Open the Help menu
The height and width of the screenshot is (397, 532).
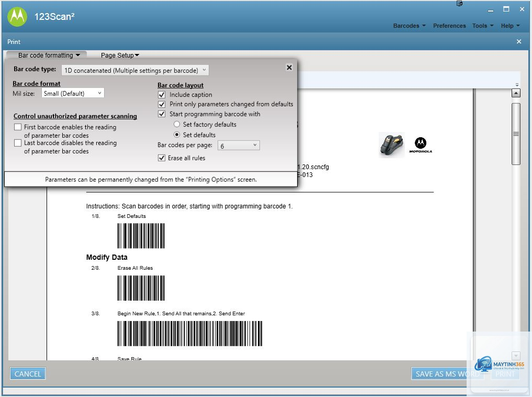tap(510, 26)
